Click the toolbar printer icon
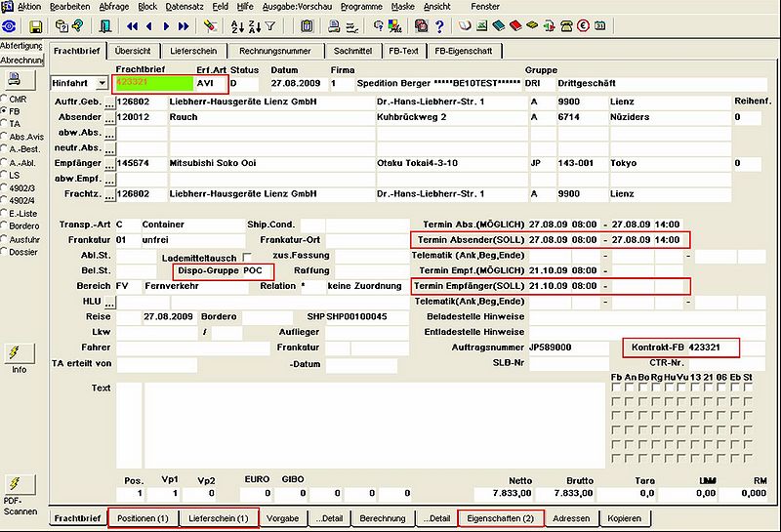The height and width of the screenshot is (532, 781). coord(334,26)
